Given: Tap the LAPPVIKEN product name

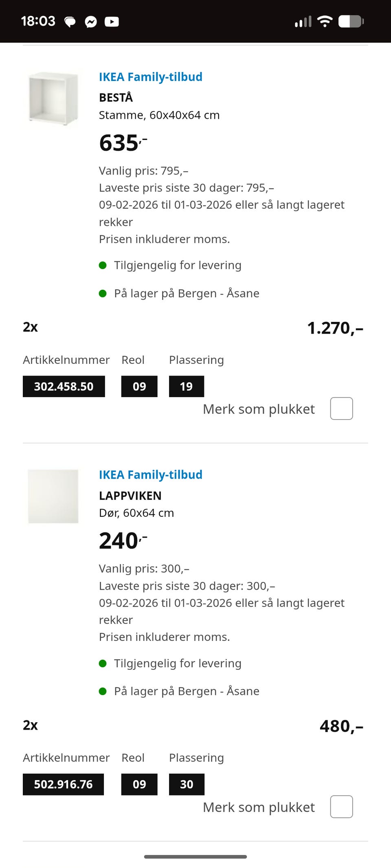Looking at the screenshot, I should [130, 496].
